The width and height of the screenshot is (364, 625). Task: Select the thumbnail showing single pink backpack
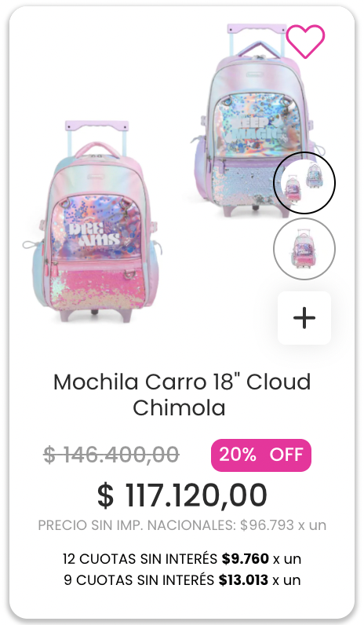[304, 249]
